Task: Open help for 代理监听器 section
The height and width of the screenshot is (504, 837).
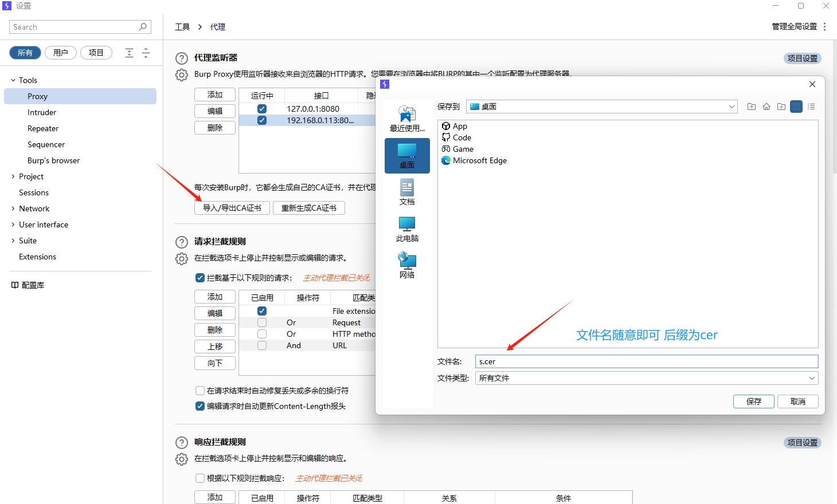Action: pyautogui.click(x=182, y=58)
